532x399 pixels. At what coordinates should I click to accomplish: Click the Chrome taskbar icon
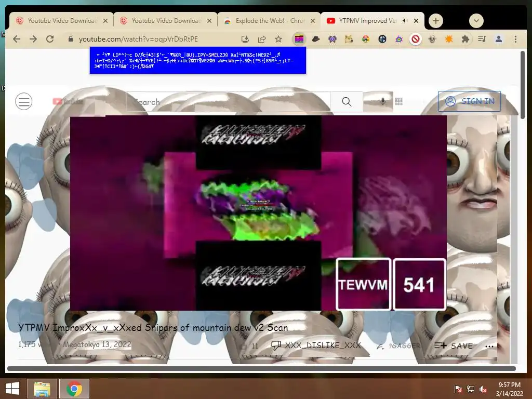[x=74, y=389]
